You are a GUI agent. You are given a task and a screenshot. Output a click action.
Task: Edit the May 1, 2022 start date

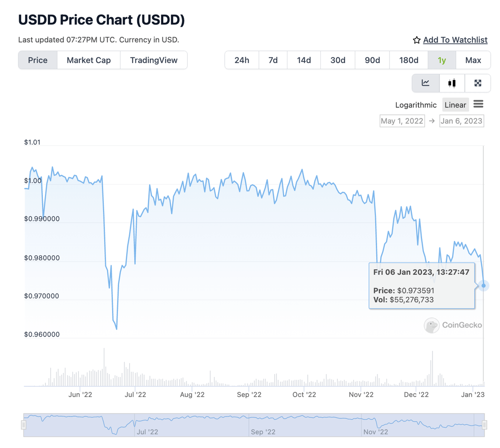402,121
